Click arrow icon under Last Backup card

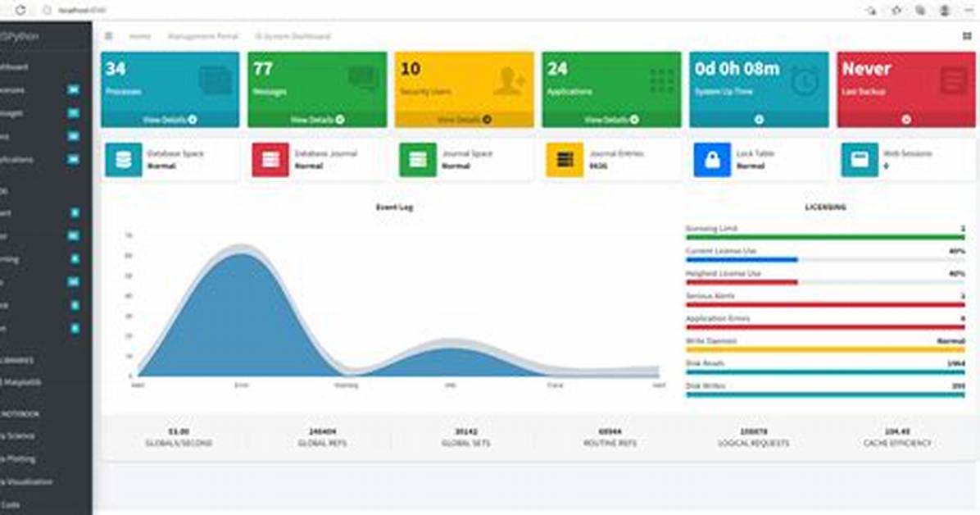tap(906, 120)
